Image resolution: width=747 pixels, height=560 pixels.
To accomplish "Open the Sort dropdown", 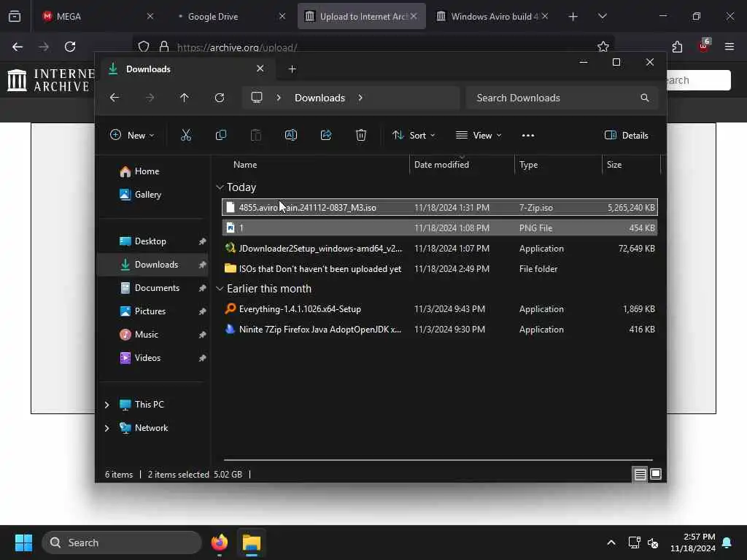I will 413,135.
